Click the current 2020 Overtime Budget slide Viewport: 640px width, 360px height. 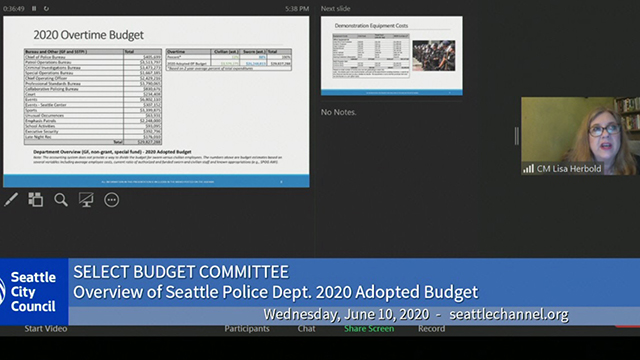[156, 102]
